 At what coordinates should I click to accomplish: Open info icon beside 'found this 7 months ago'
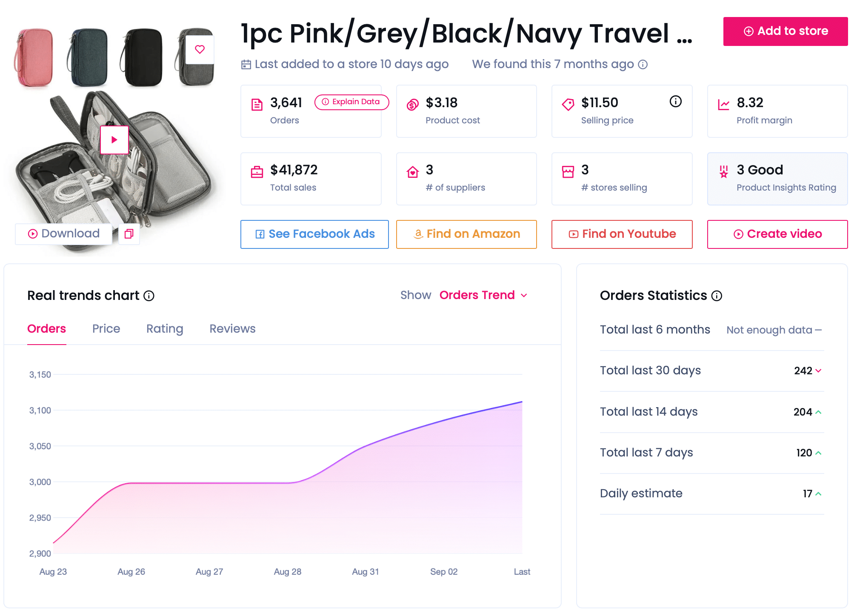(x=643, y=65)
